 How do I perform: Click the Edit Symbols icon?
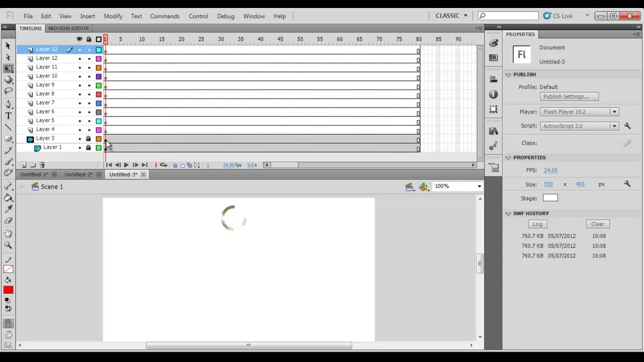(424, 187)
